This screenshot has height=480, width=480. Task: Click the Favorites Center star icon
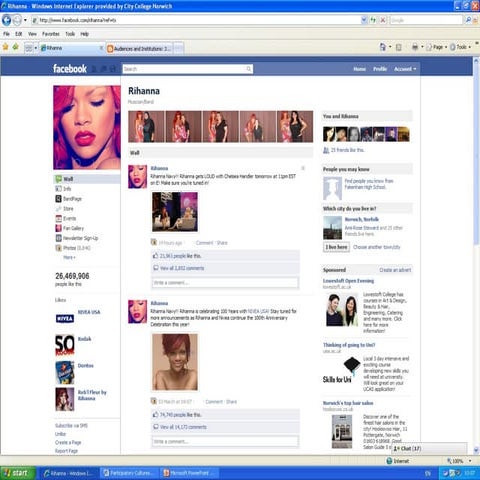pyautogui.click(x=5, y=47)
